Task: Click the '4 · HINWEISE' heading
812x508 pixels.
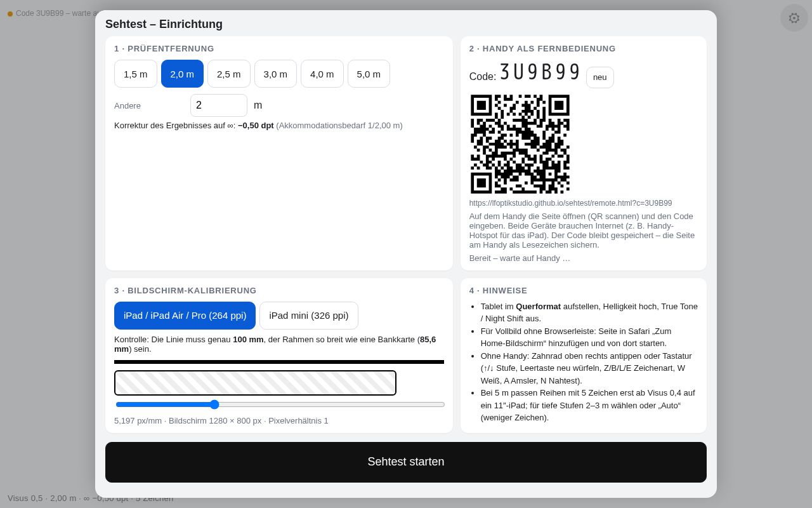Action: click(498, 291)
